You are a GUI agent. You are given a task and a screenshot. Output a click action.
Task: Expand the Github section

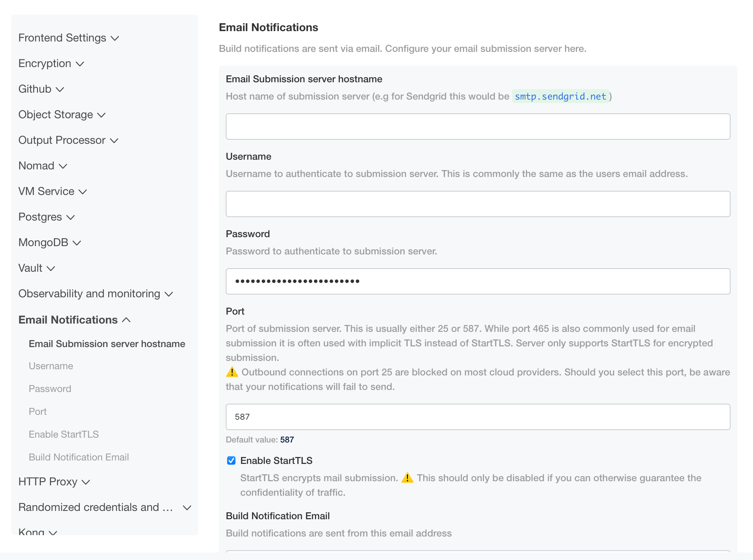[41, 89]
